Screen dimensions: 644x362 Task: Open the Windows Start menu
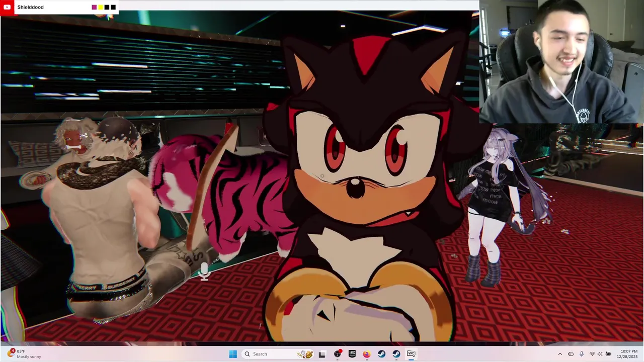(x=233, y=354)
